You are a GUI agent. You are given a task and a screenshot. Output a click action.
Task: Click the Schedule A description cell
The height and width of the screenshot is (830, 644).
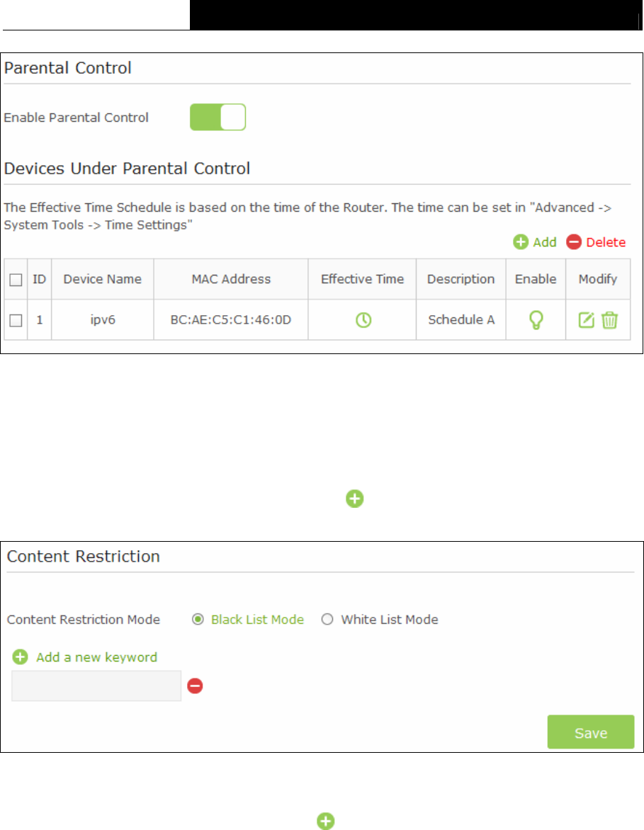(461, 319)
